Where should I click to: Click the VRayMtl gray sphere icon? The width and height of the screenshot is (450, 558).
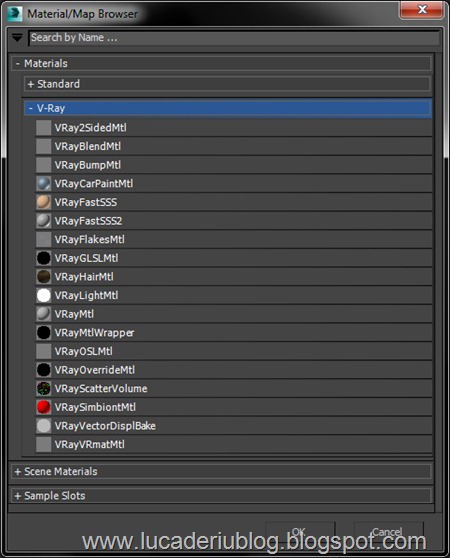point(44,314)
